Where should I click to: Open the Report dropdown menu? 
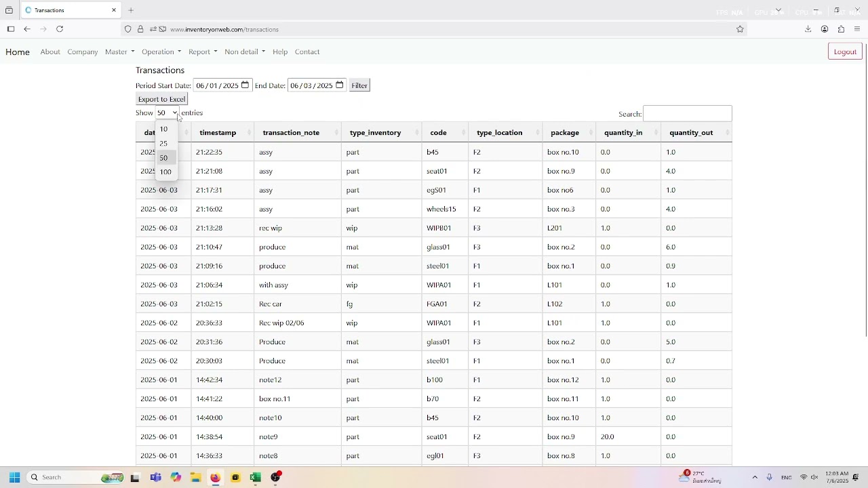point(203,52)
